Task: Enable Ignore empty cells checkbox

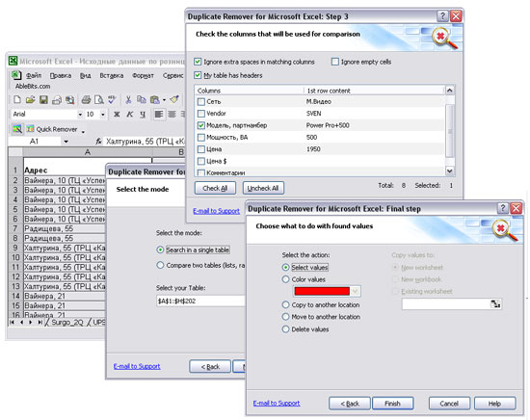Action: click(335, 62)
